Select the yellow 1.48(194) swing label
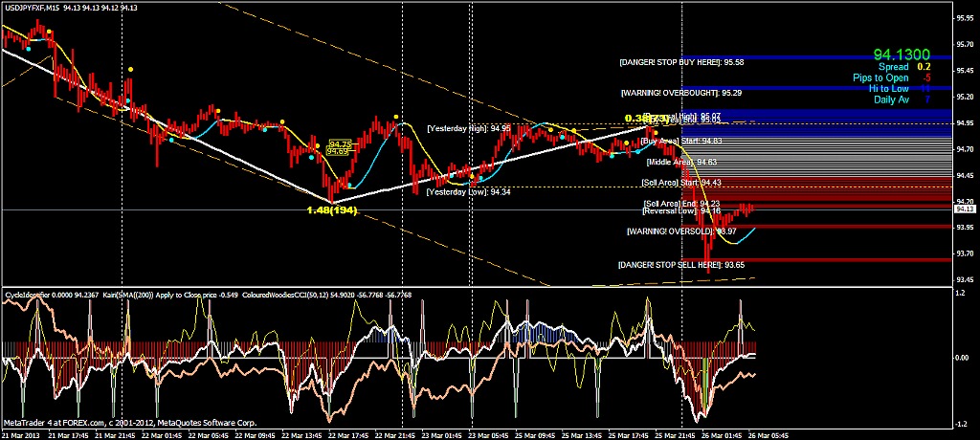The image size is (980, 440). point(332,210)
